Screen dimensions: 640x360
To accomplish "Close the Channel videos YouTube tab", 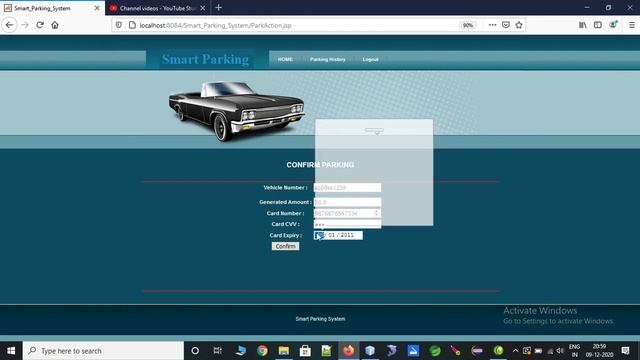I will point(203,8).
